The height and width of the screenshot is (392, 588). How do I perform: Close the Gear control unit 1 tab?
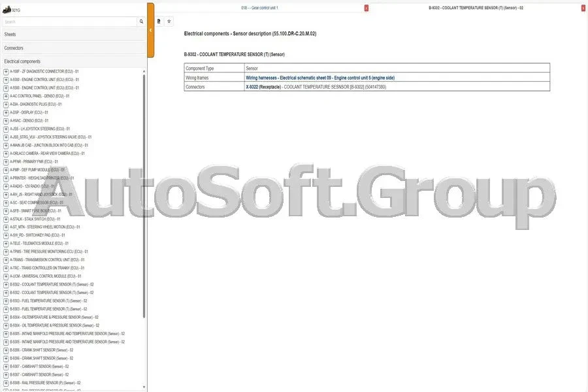coord(366,8)
